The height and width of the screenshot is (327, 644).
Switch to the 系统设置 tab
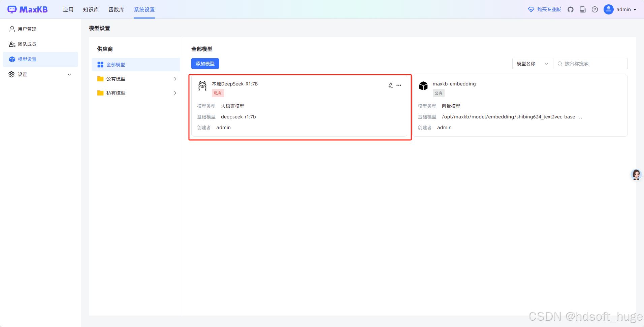click(144, 9)
